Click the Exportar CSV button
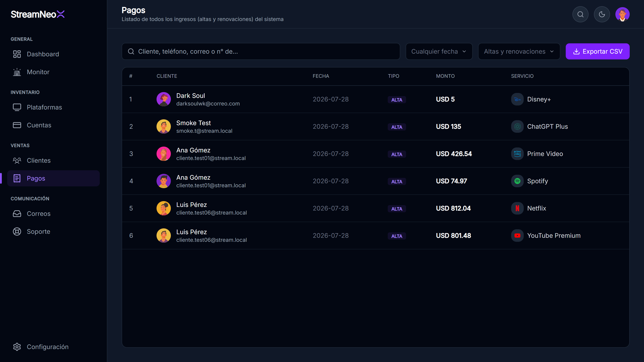 coord(597,51)
